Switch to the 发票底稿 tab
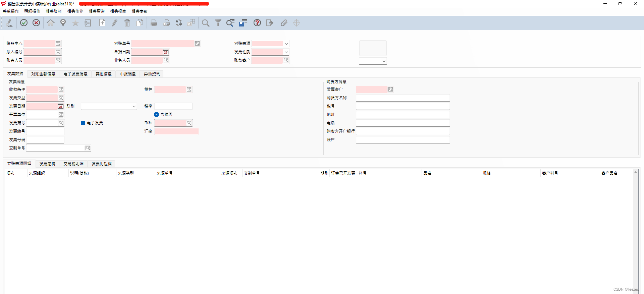This screenshot has height=294, width=644. [47, 164]
